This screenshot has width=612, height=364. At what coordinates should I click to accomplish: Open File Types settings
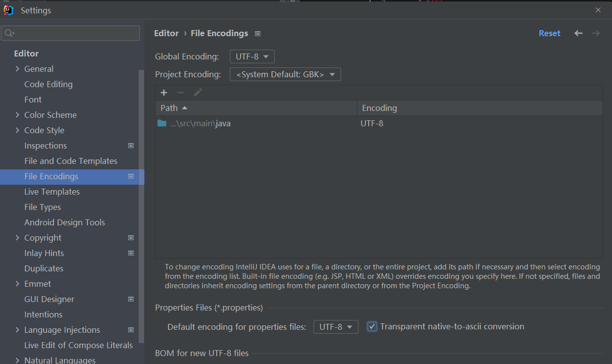click(43, 207)
